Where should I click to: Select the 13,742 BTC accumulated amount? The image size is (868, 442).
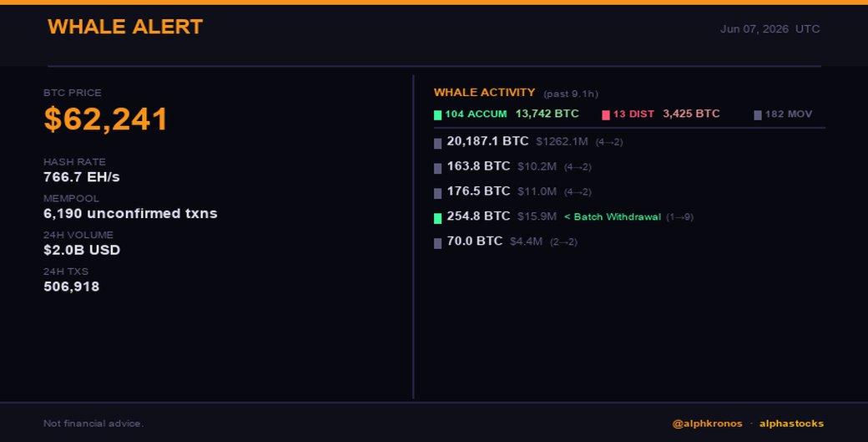tap(547, 114)
